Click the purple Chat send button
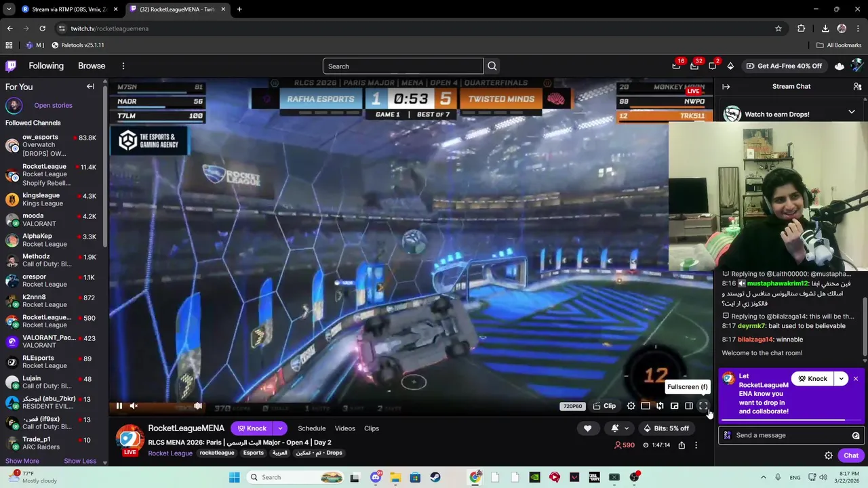 pos(851,455)
